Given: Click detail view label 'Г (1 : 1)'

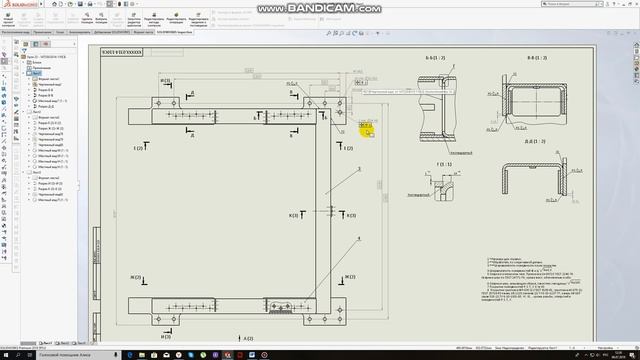Looking at the screenshot, I should (444, 164).
